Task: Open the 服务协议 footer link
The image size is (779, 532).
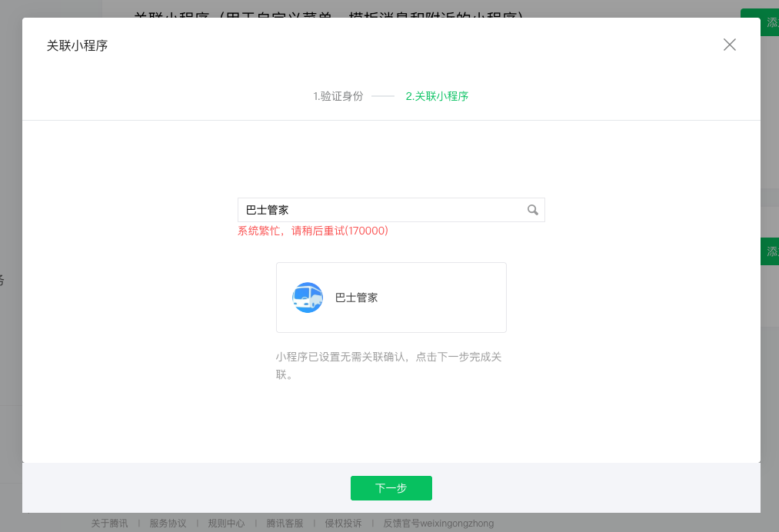Action: pyautogui.click(x=168, y=524)
